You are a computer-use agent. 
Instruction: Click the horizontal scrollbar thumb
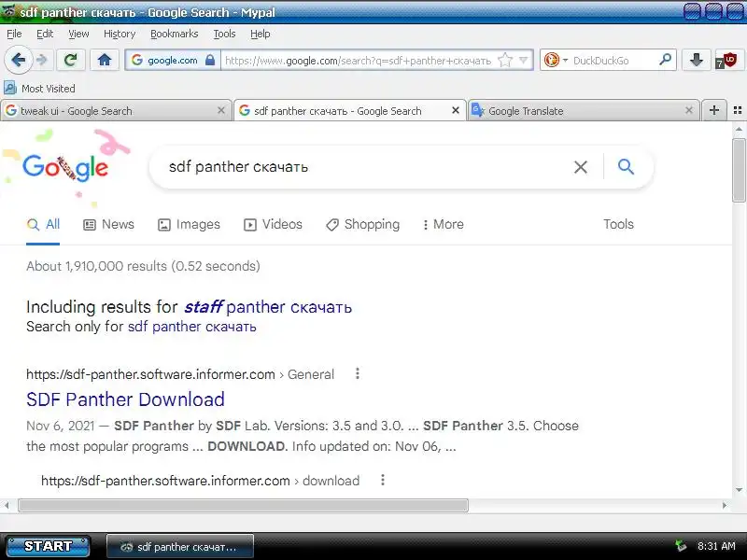[x=243, y=505]
